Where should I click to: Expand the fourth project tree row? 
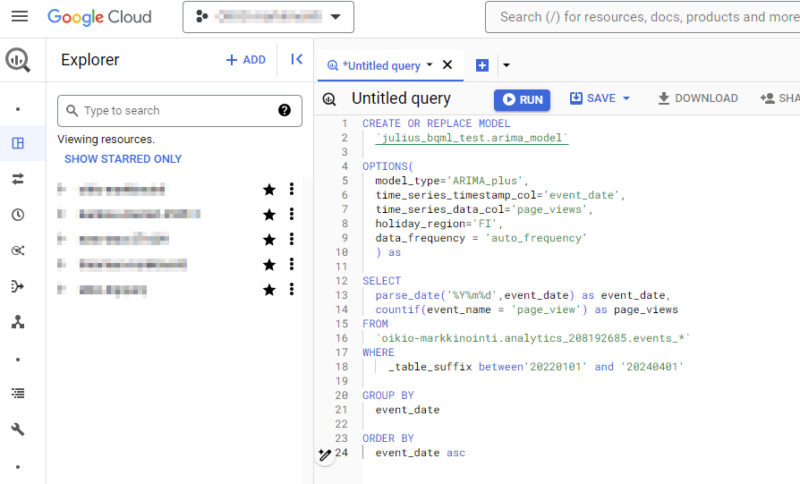[61, 264]
